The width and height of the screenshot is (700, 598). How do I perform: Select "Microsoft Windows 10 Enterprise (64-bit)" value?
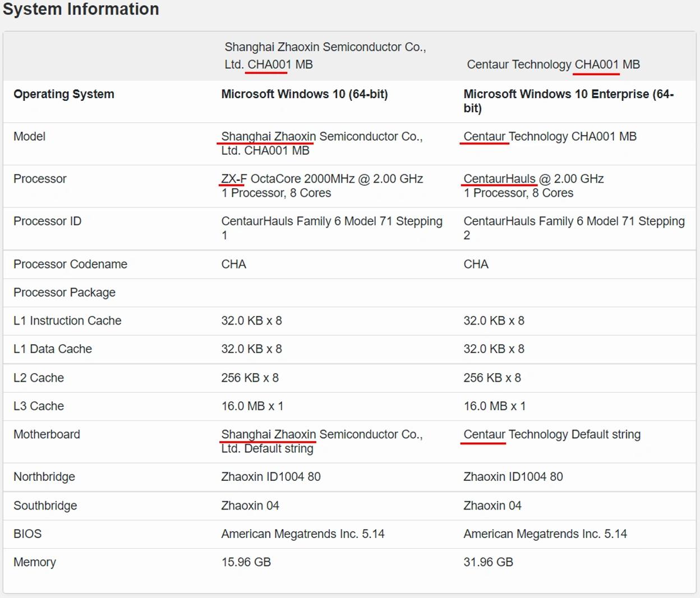coord(569,101)
